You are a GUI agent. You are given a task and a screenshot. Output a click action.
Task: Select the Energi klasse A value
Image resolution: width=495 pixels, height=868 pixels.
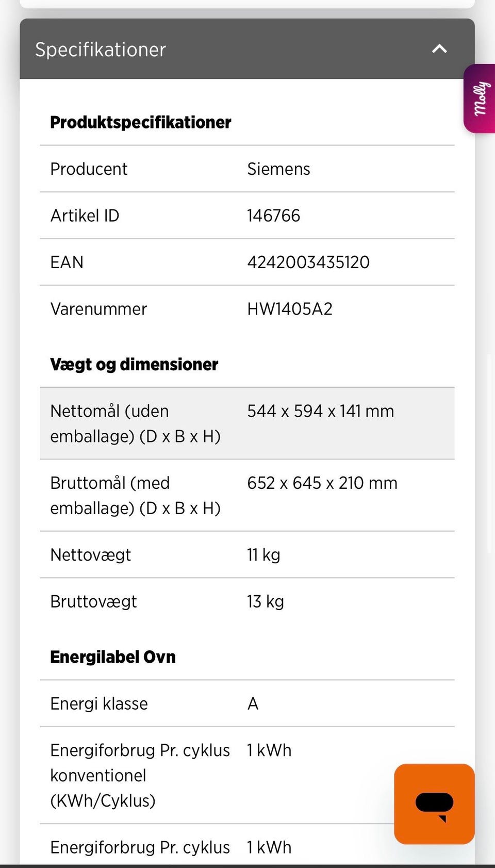[x=253, y=703]
